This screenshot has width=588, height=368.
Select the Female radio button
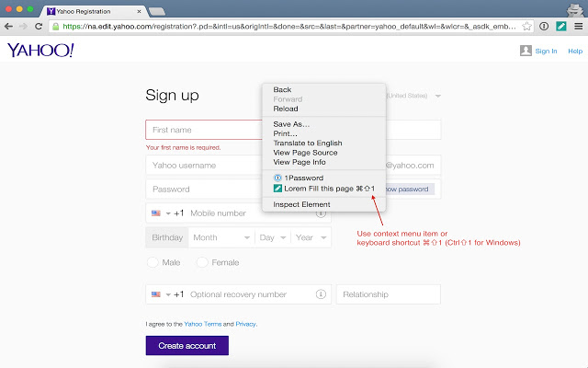point(202,262)
